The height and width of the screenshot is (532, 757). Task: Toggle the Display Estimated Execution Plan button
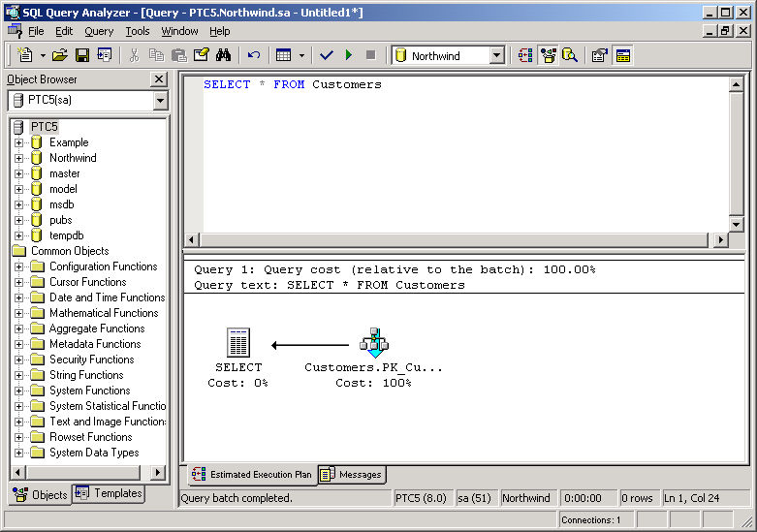click(x=525, y=55)
